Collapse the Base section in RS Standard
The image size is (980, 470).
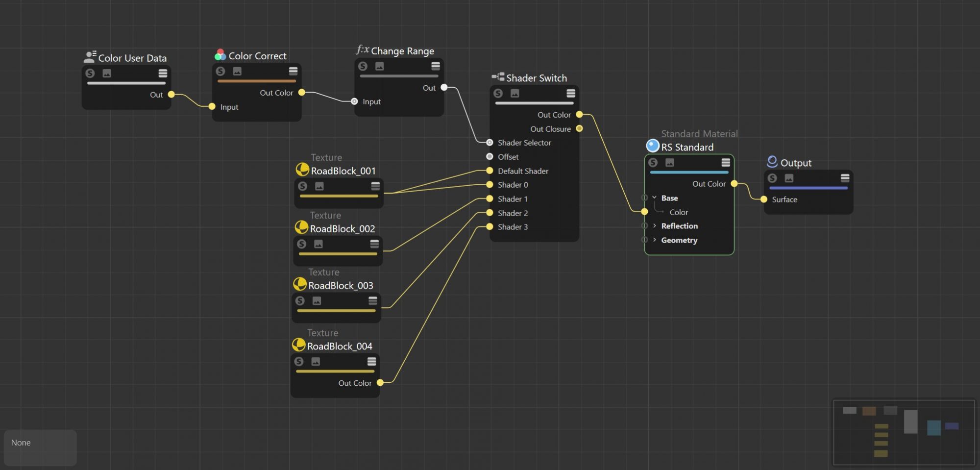coord(655,198)
